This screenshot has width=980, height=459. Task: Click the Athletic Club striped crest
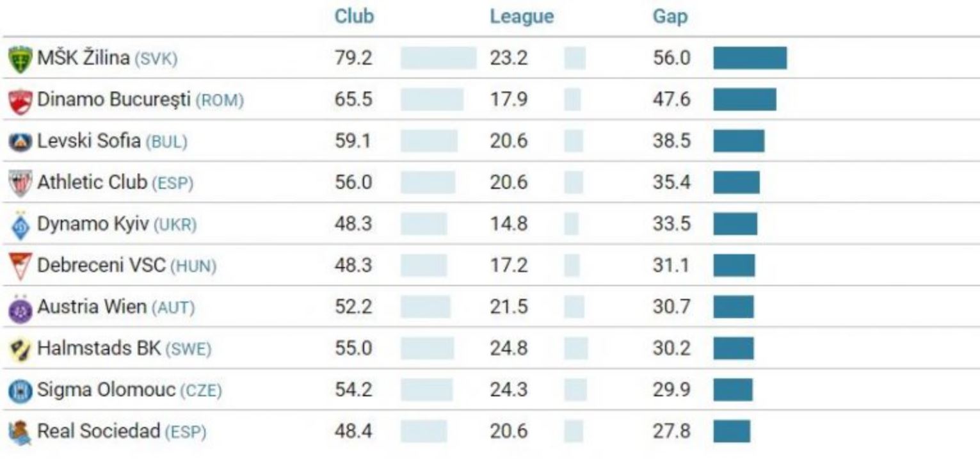click(20, 184)
